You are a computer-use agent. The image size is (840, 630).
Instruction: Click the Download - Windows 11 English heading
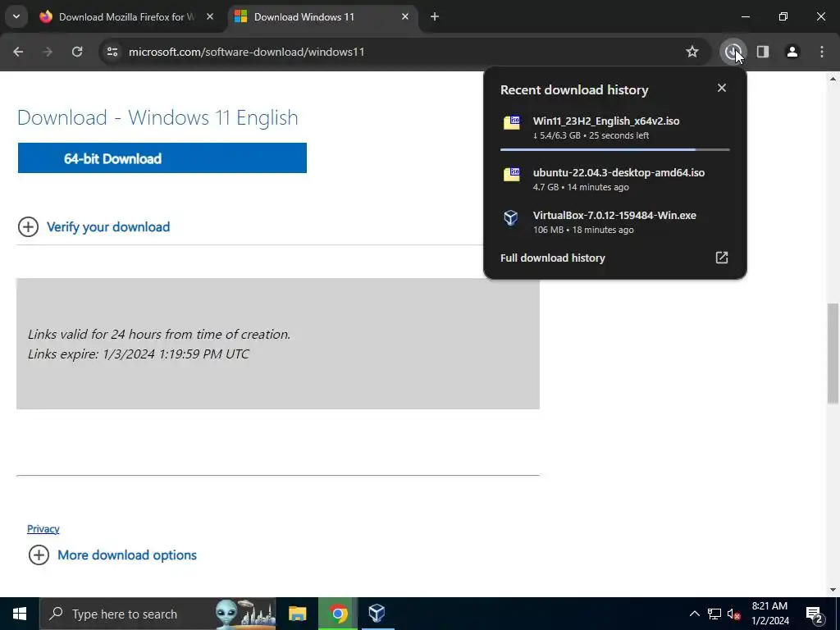(157, 117)
